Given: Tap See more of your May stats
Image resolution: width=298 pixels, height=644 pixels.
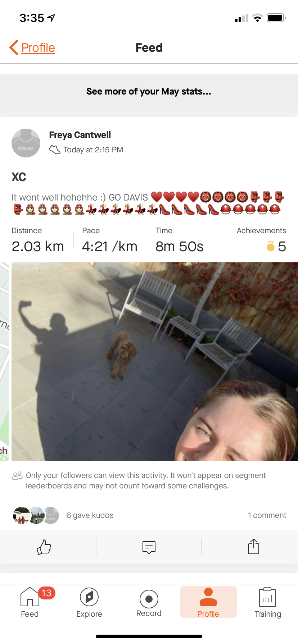Looking at the screenshot, I should 149,92.
